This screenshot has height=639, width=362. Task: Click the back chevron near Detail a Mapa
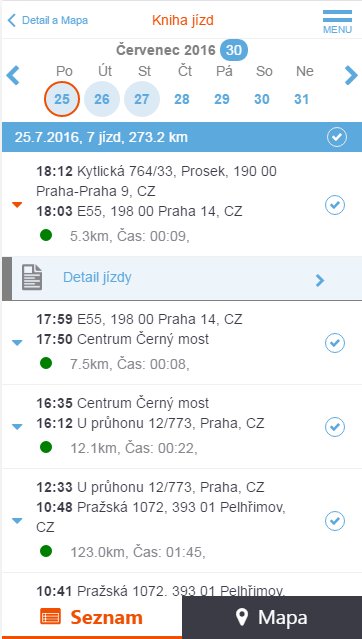tap(12, 20)
